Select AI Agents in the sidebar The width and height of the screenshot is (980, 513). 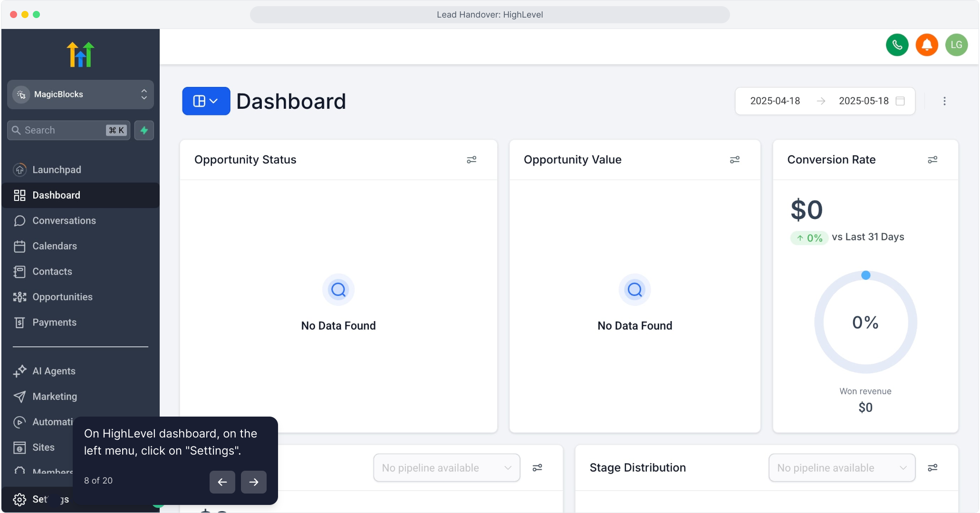pos(54,371)
